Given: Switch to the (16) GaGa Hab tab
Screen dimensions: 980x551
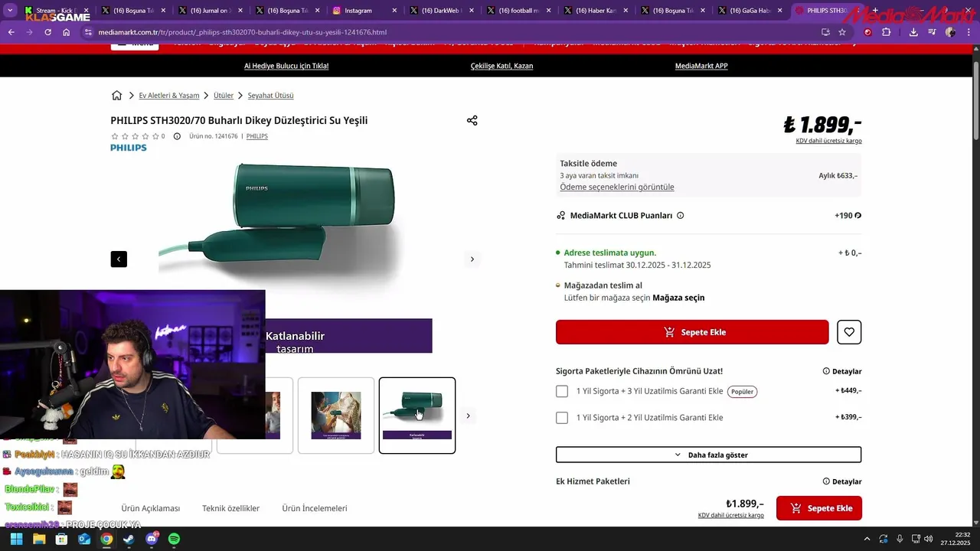Looking at the screenshot, I should point(752,11).
